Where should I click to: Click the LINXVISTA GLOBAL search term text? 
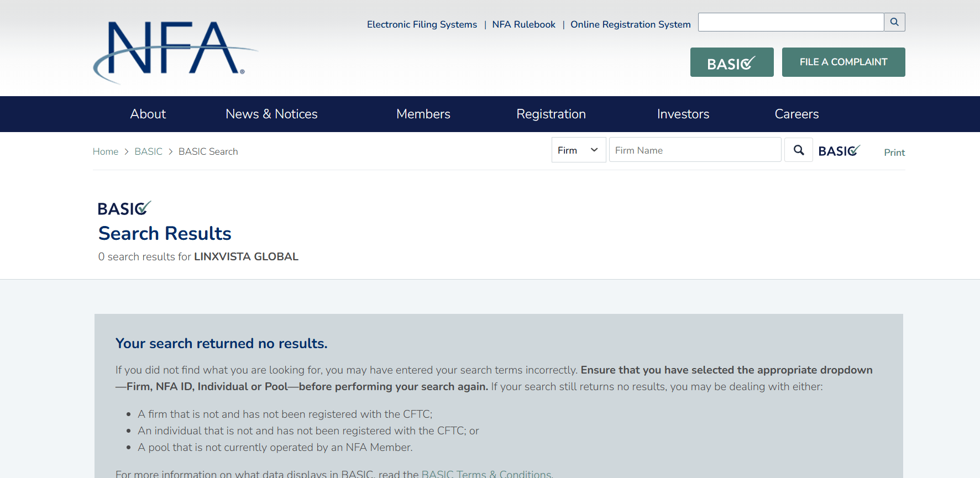[246, 256]
